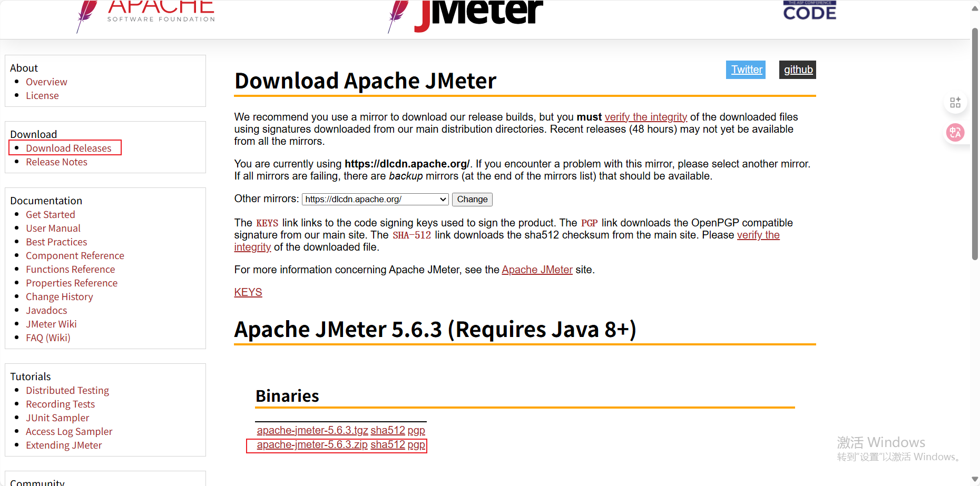Screen dimensions: 980x486
Task: Download apache-jmeter-5.6.3.zip
Action: coord(312,444)
